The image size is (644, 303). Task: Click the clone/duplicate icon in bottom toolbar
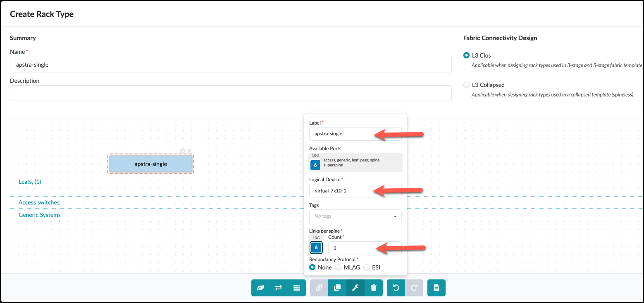[337, 288]
